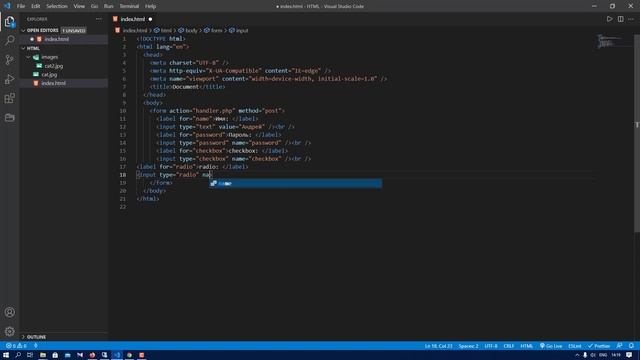Open cat.jpg in the explorer
This screenshot has height=360, width=640.
pos(49,75)
